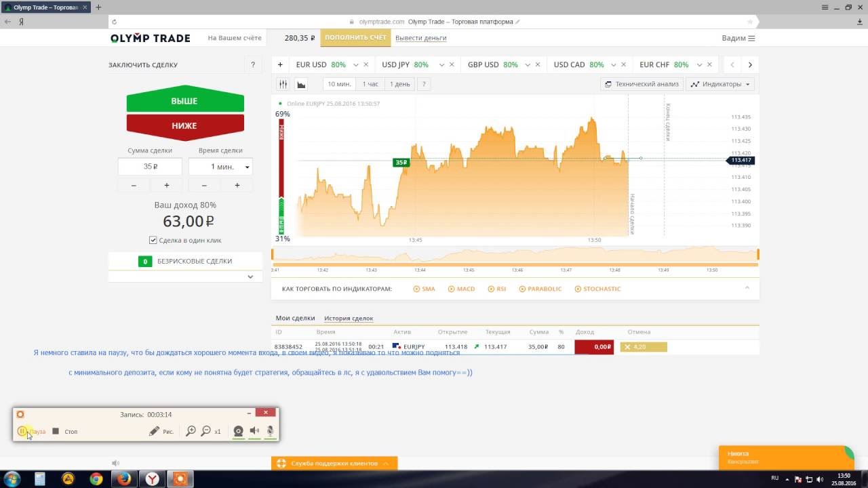The width and height of the screenshot is (868, 488).
Task: Zoom in with recorder magnifier plus
Action: tap(191, 431)
